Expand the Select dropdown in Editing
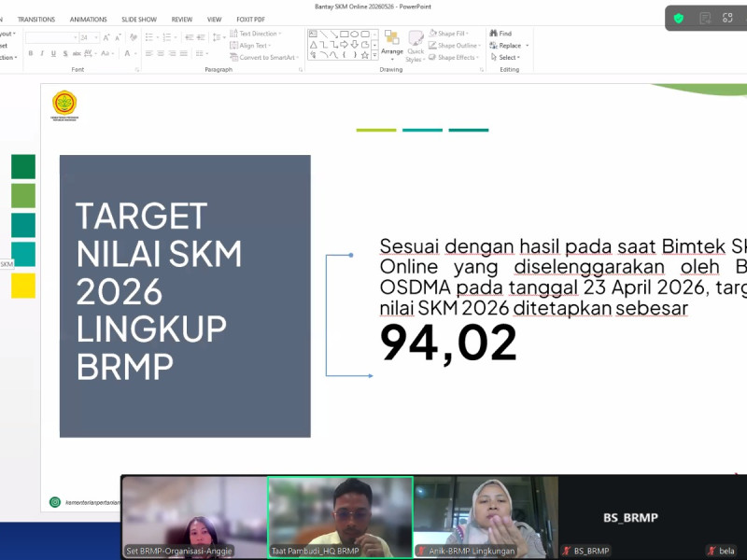Image resolution: width=747 pixels, height=560 pixels. 505,57
